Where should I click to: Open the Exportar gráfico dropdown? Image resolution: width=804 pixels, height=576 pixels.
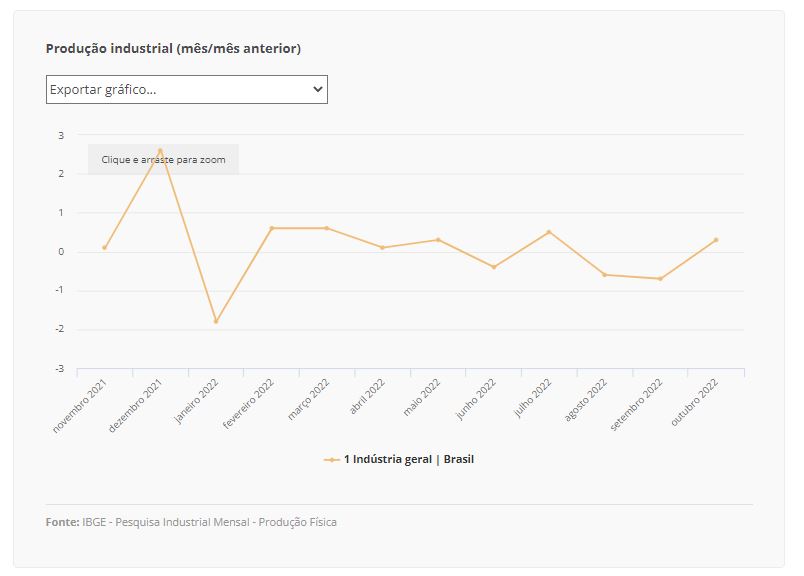pyautogui.click(x=186, y=89)
